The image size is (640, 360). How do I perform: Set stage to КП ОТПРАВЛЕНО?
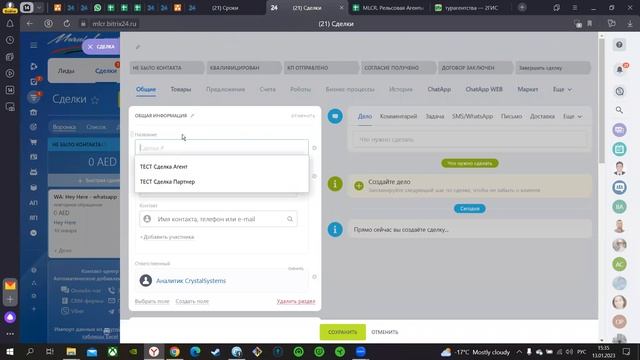[321, 68]
